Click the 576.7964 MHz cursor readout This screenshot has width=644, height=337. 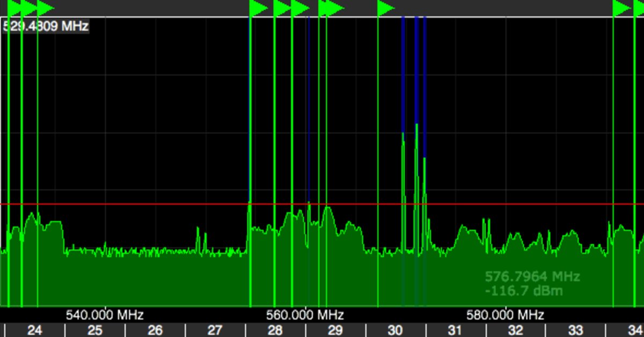click(x=532, y=277)
